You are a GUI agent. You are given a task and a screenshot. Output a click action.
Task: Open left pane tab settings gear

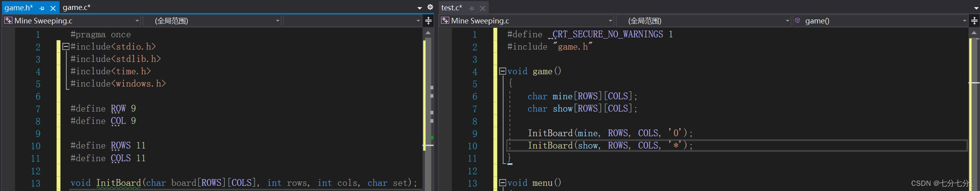point(430,7)
